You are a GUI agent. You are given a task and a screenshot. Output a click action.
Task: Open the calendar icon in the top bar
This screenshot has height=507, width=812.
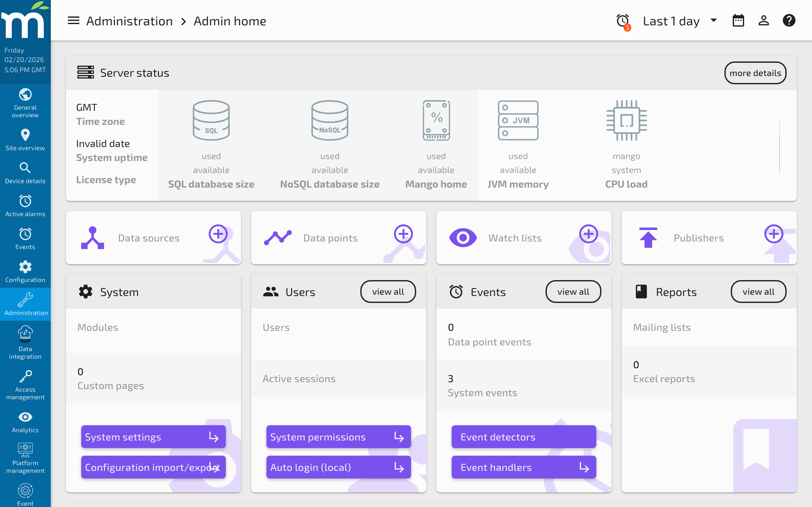pyautogui.click(x=738, y=21)
